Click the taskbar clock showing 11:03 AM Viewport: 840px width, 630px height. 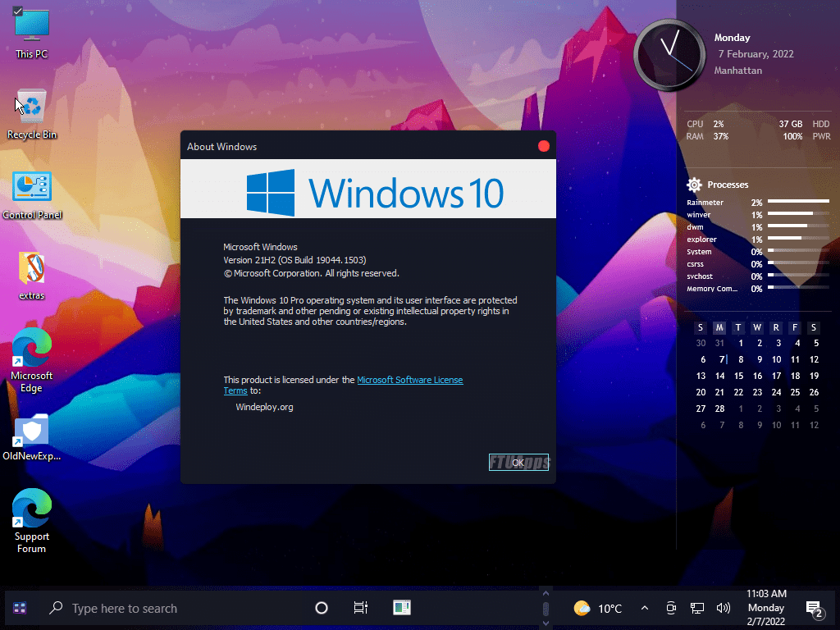[766, 608]
